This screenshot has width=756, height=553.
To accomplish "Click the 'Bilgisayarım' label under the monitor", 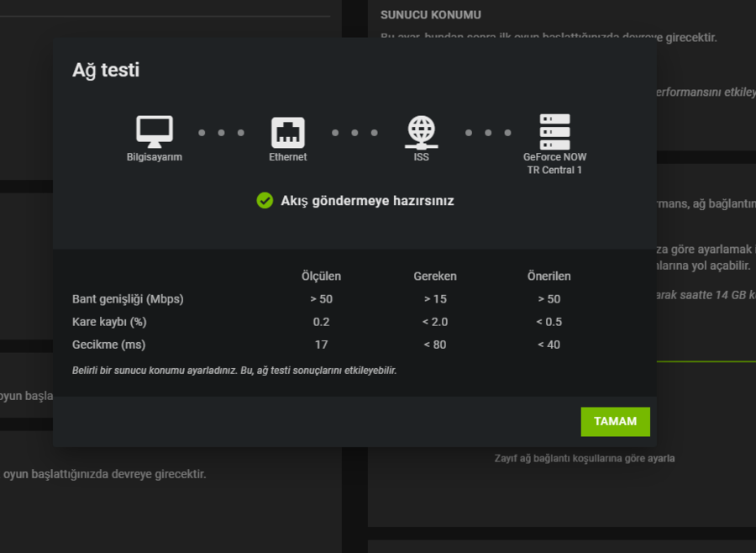I will (155, 157).
